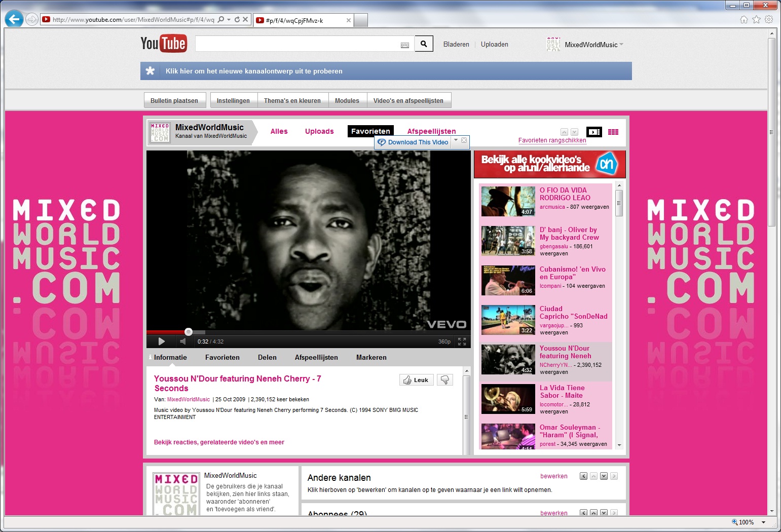The width and height of the screenshot is (781, 532).
Task: Switch to grid view layout icon
Action: tap(613, 132)
